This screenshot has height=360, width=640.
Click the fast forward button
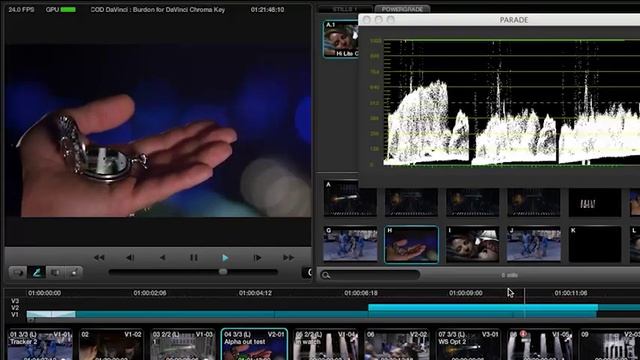(289, 258)
